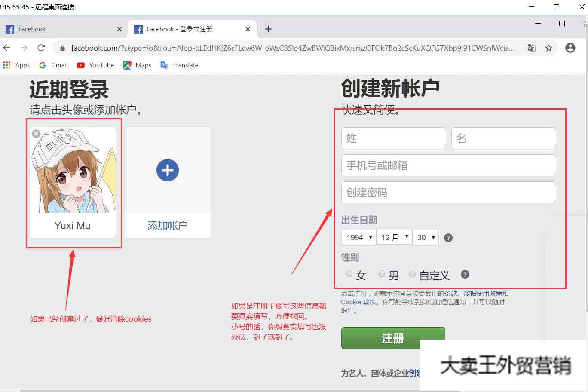588x392 pixels.
Task: Open the Gmail bookmark
Action: coord(53,65)
